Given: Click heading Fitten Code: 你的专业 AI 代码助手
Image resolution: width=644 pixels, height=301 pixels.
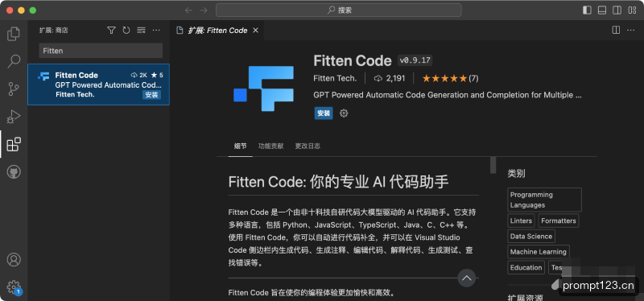Looking at the screenshot, I should coord(338,182).
